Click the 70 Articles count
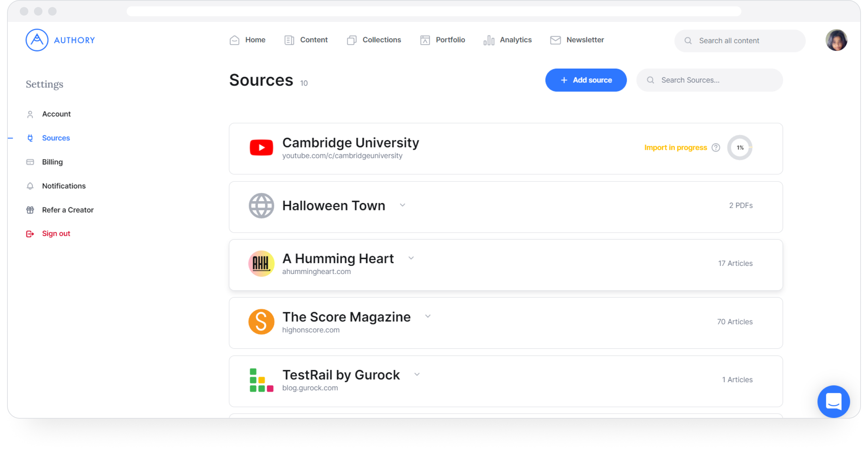This screenshot has width=868, height=454. (x=735, y=322)
